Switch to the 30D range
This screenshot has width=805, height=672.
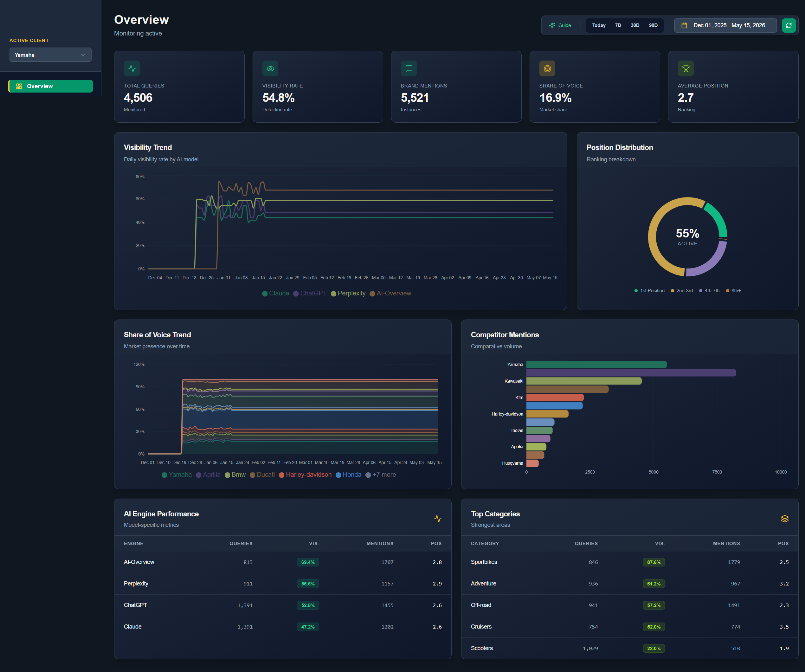coord(635,25)
